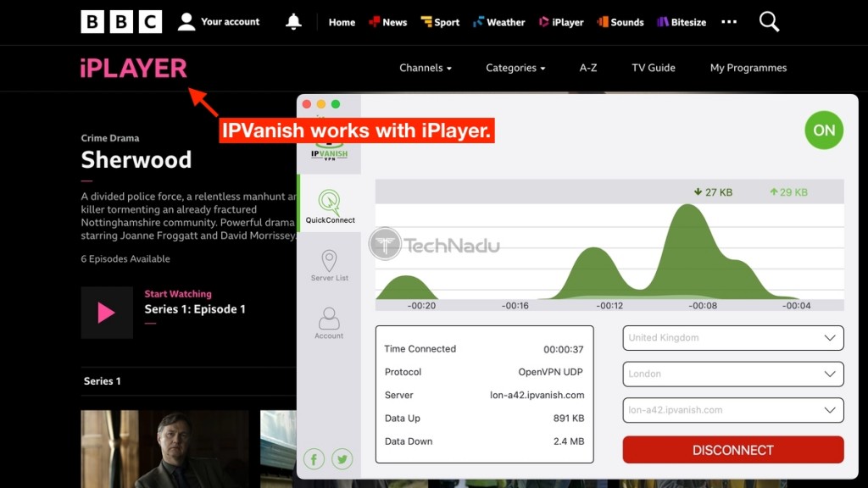868x488 pixels.
Task: Play Series 1: Episode 1
Action: [x=107, y=312]
